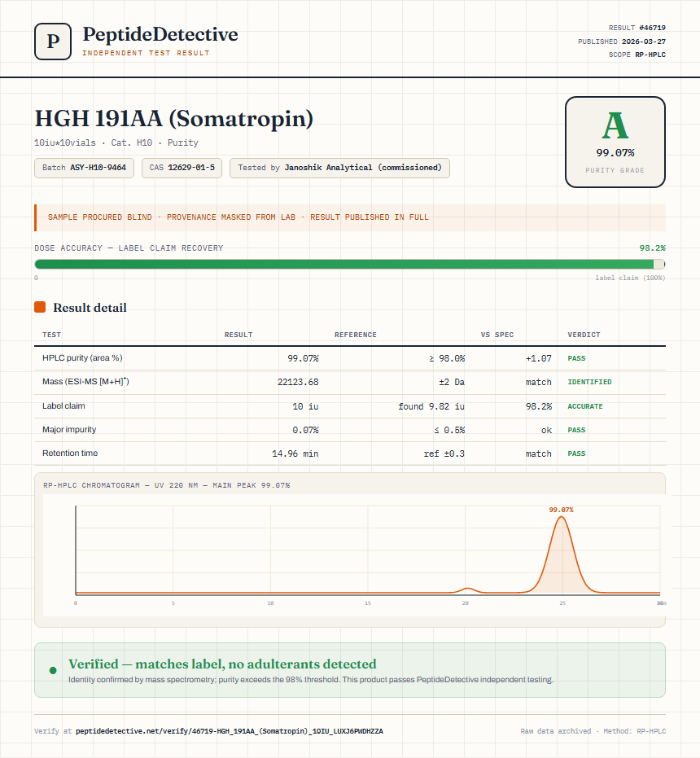This screenshot has height=758, width=700.
Task: Click PASS verdict in Major impurity row
Action: tap(576, 430)
